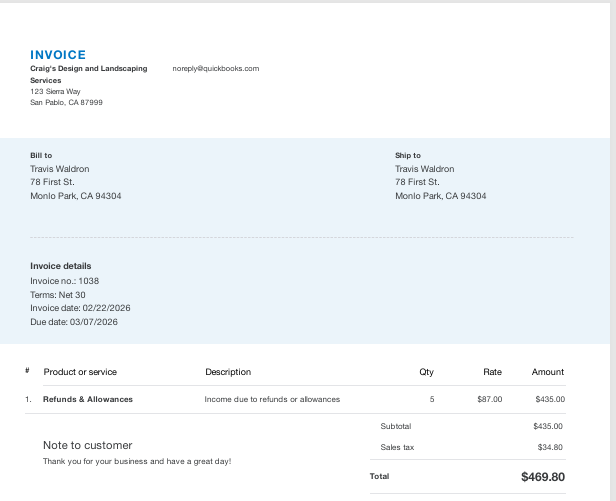Click the Description column header
Image resolution: width=616 pixels, height=501 pixels.
[x=228, y=372]
